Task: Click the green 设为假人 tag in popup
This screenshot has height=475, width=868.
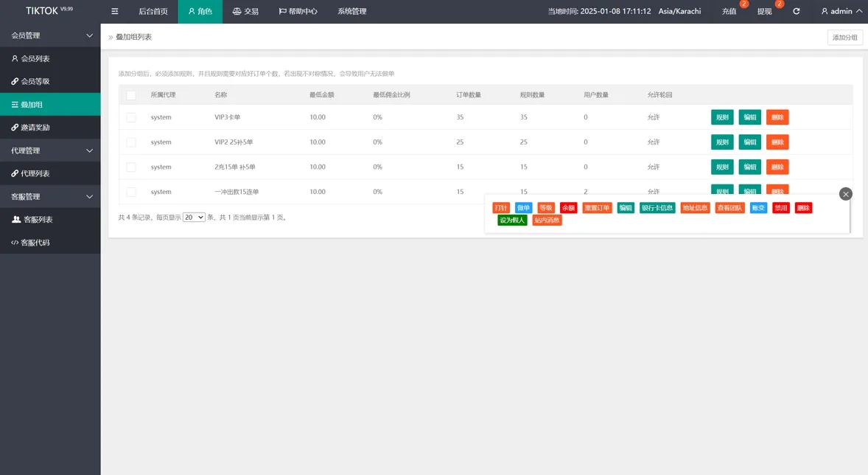Action: click(512, 220)
